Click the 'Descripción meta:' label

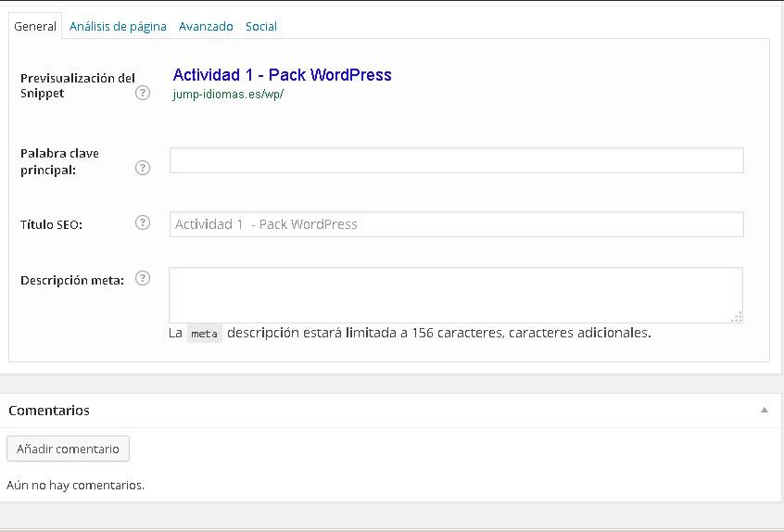click(72, 281)
